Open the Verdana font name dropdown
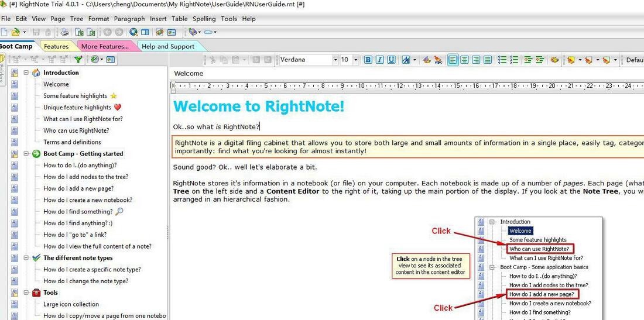644x320 pixels. point(335,60)
